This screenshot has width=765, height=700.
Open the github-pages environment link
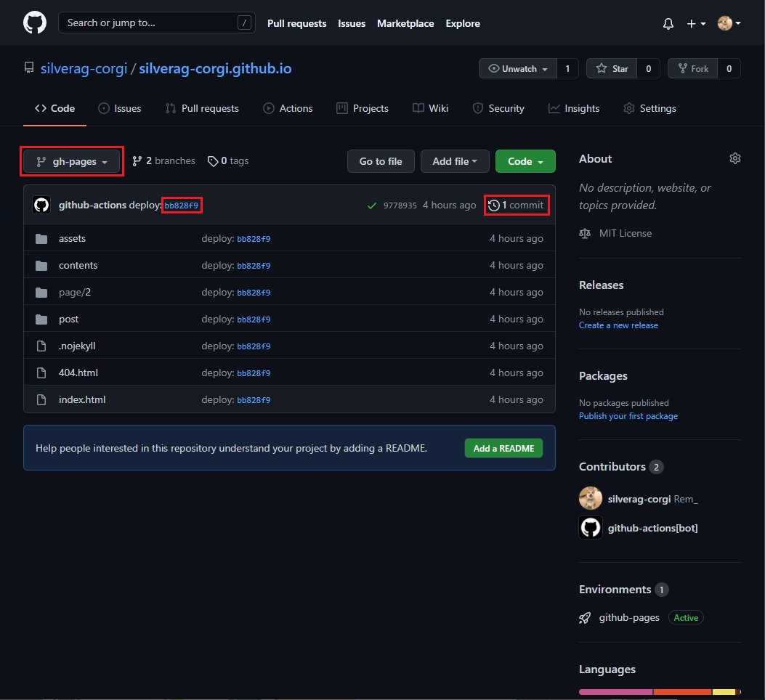pyautogui.click(x=629, y=617)
